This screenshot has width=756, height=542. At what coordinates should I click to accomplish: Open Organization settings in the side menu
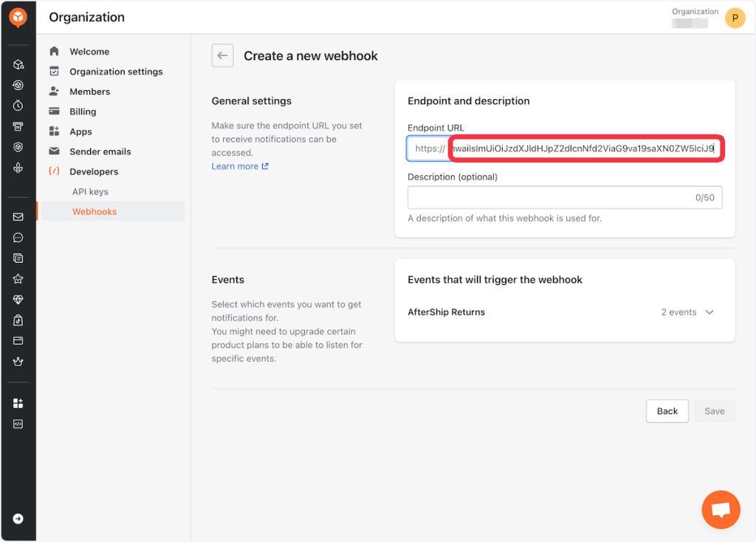[116, 72]
